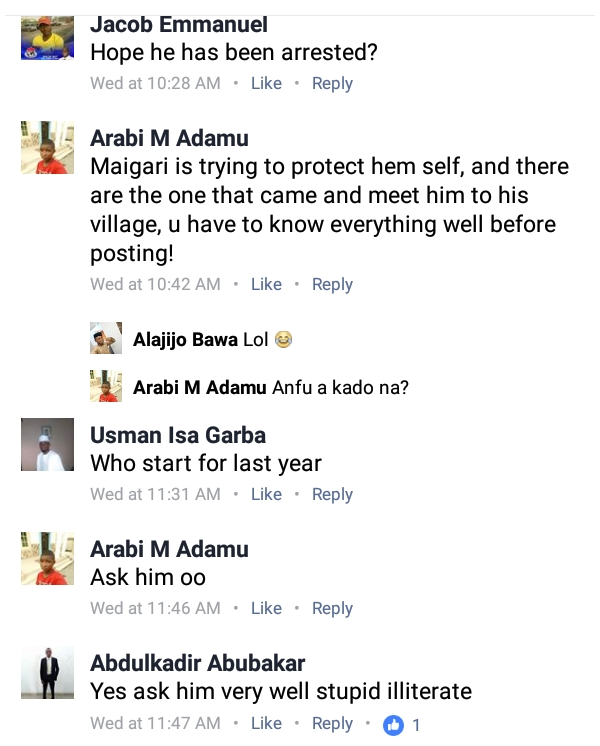This screenshot has width=600, height=746.
Task: Reply to "Who start for last year"
Action: click(332, 494)
